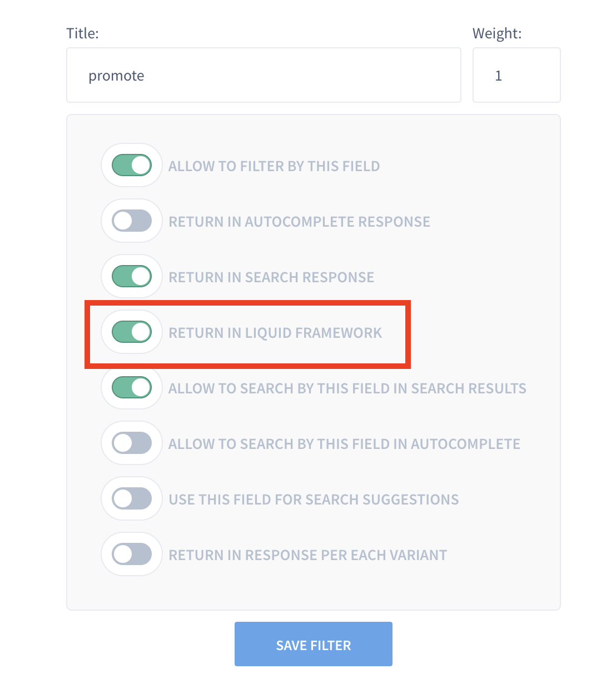This screenshot has width=616, height=684.
Task: Click the "Return in Liquid Framework" label text
Action: coord(275,333)
